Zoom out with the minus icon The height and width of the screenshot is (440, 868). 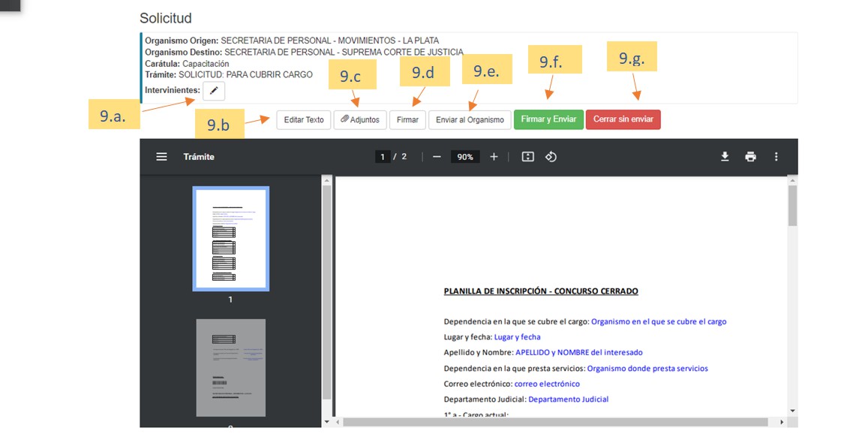pos(437,157)
